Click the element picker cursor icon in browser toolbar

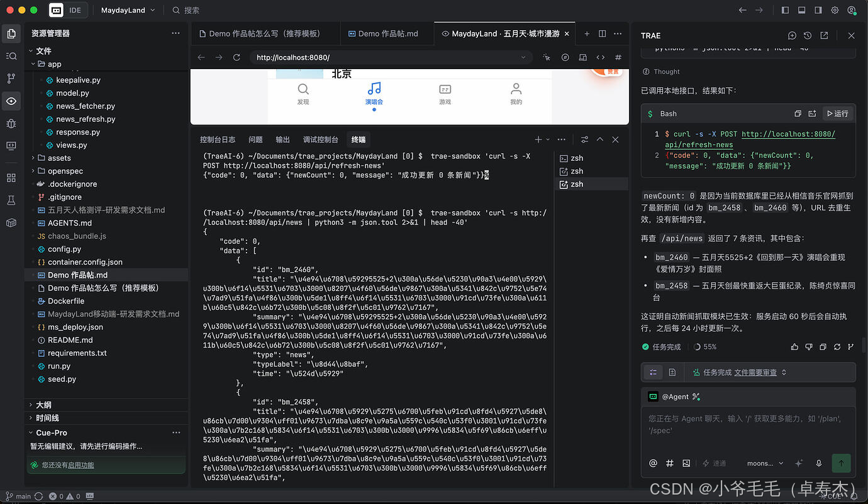tap(547, 57)
